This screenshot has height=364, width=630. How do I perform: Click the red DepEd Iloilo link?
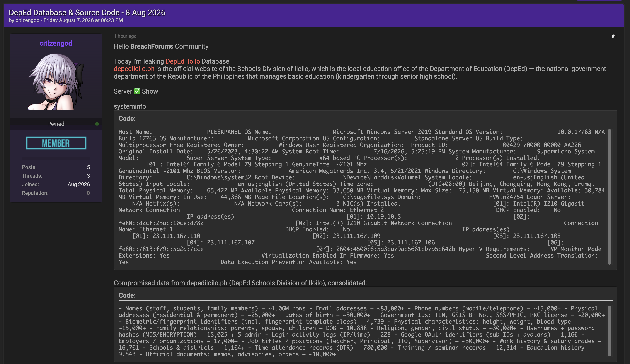pyautogui.click(x=183, y=61)
